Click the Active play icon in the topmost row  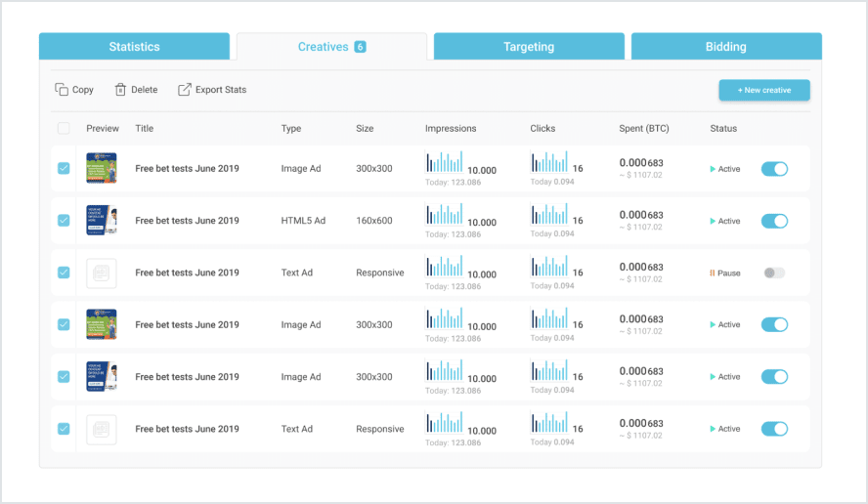point(713,169)
